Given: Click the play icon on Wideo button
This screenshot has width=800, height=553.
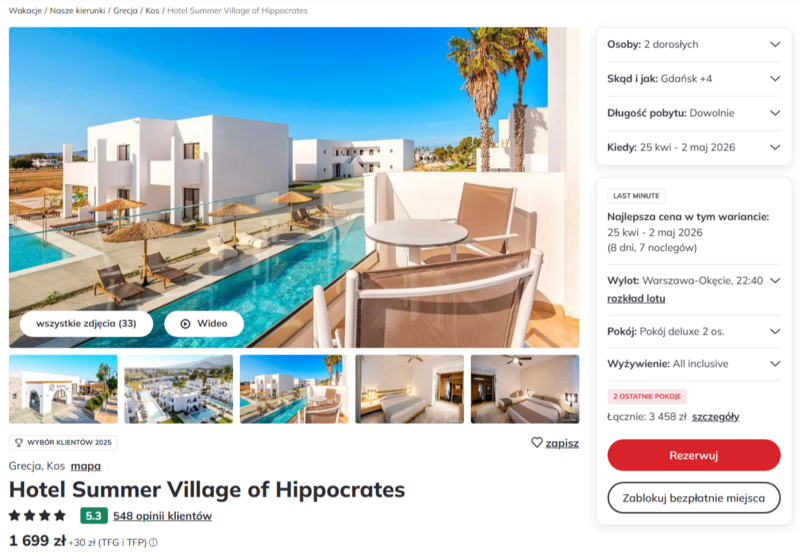Looking at the screenshot, I should pos(186,323).
